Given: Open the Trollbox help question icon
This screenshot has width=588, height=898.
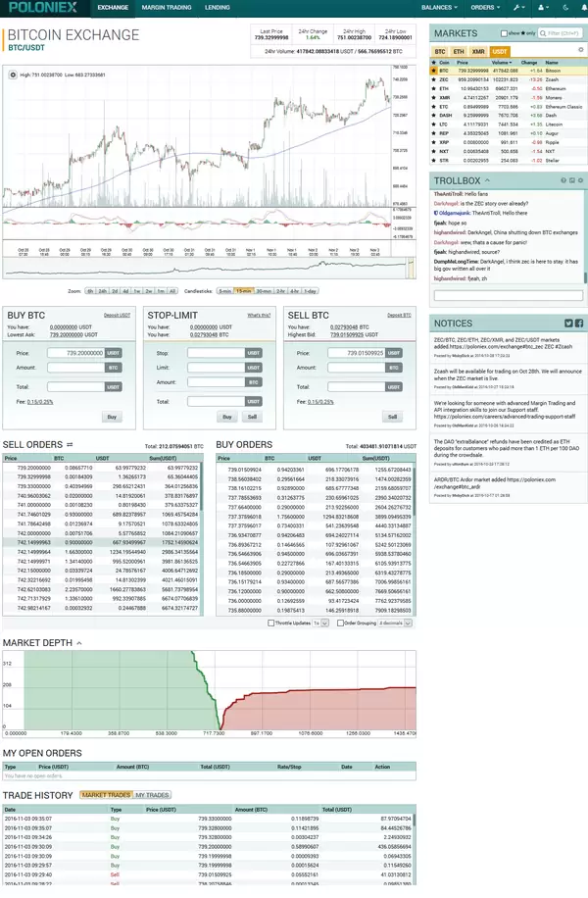Looking at the screenshot, I should pyautogui.click(x=563, y=180).
